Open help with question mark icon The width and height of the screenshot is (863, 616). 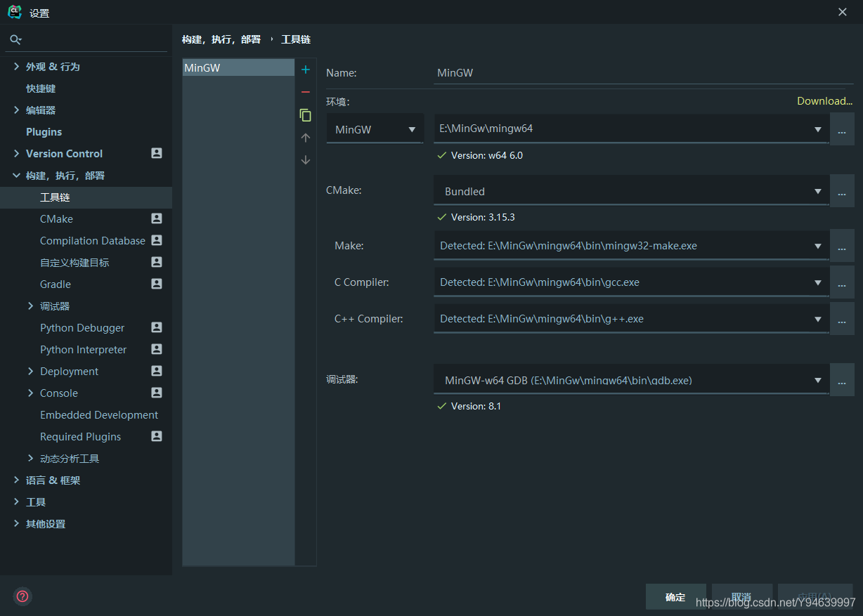pos(22,596)
